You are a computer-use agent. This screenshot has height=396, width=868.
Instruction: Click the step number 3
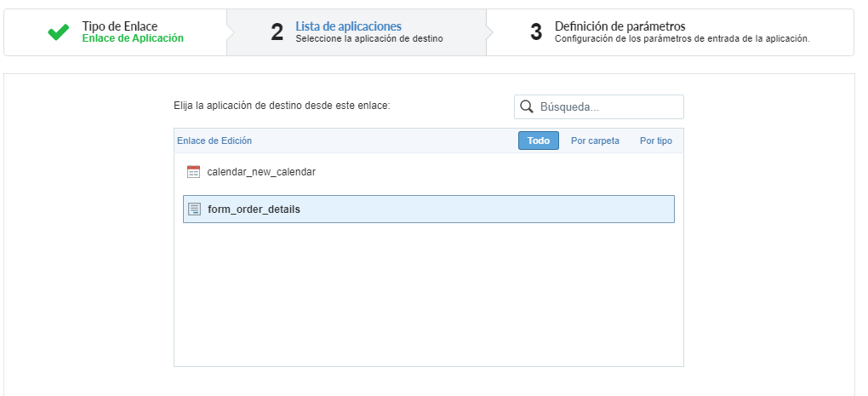pyautogui.click(x=536, y=32)
